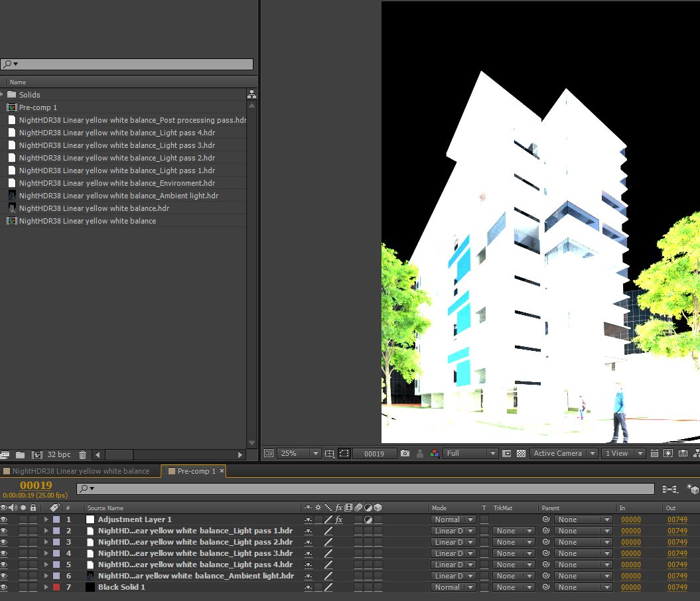Toggle visibility of Ambient light layer
The height and width of the screenshot is (601, 700).
point(4,576)
